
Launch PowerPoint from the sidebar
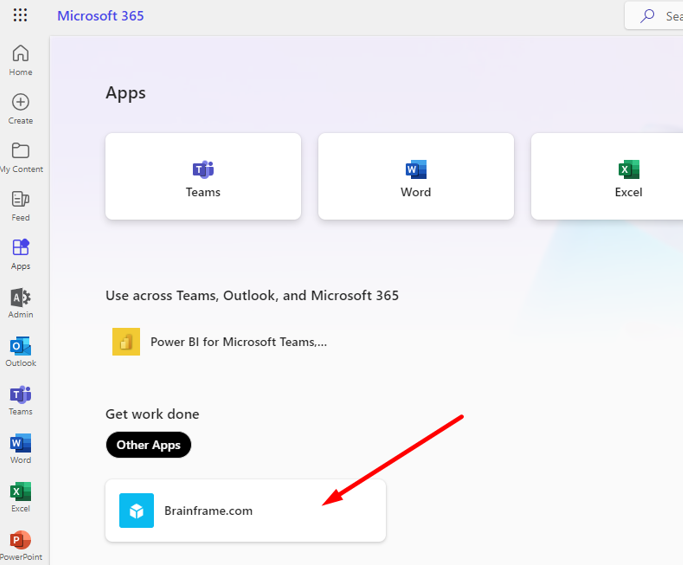[x=20, y=544]
